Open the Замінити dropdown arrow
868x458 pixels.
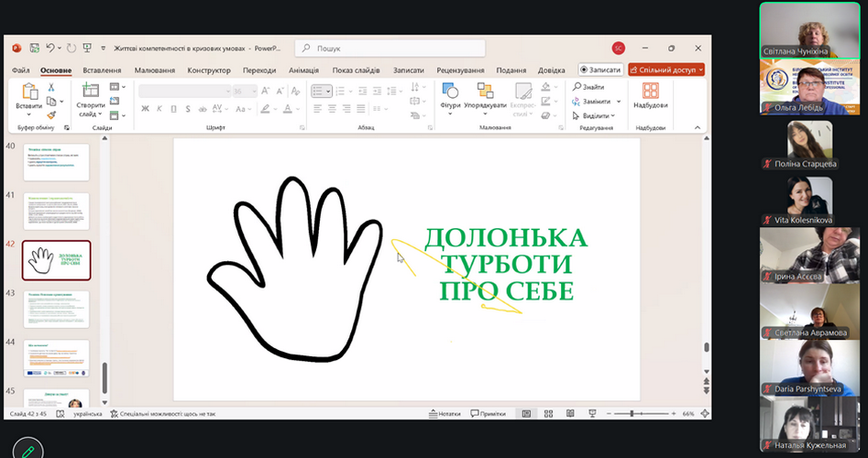pyautogui.click(x=619, y=101)
